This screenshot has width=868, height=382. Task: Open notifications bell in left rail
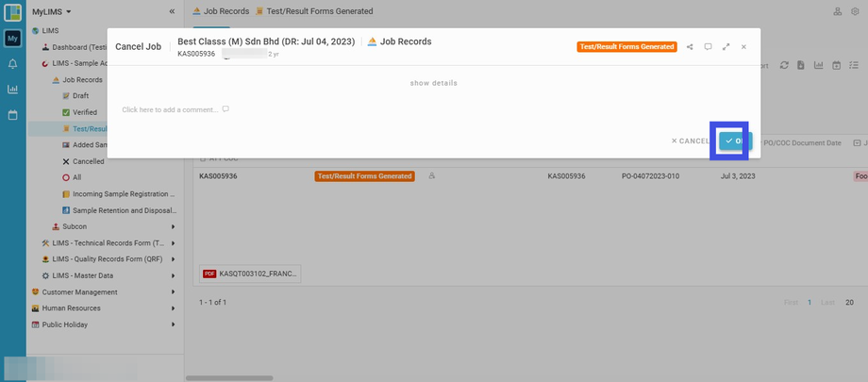click(x=12, y=64)
